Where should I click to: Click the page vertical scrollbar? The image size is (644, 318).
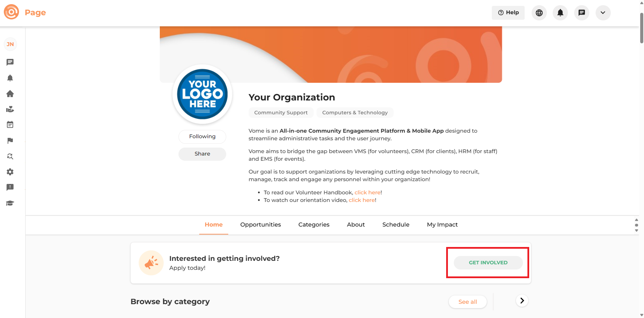click(x=642, y=28)
